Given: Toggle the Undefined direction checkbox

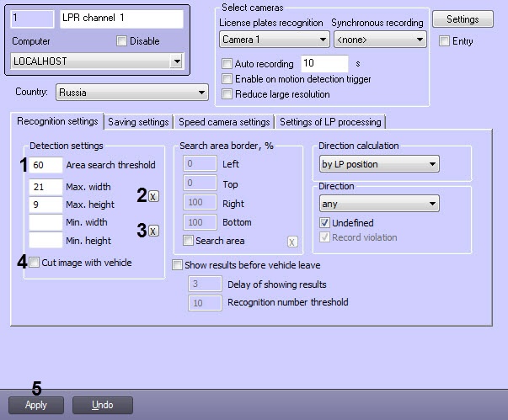Looking at the screenshot, I should click(x=325, y=223).
